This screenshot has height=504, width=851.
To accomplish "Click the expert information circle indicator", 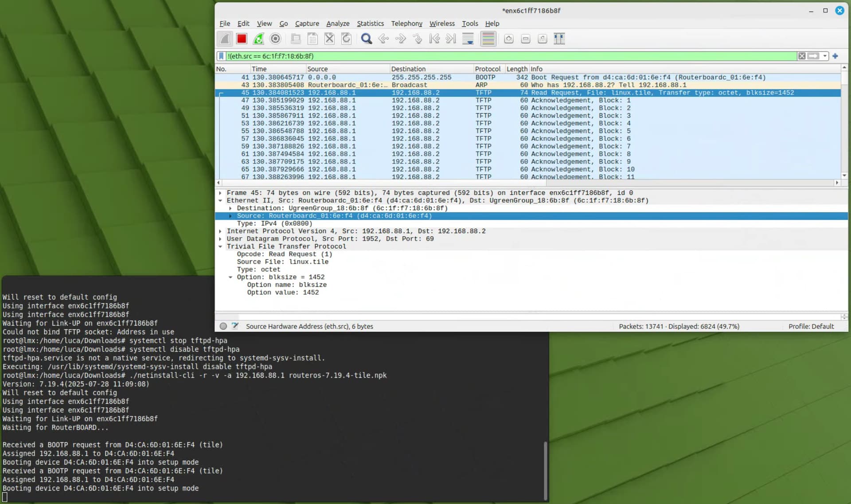I will coord(223,326).
